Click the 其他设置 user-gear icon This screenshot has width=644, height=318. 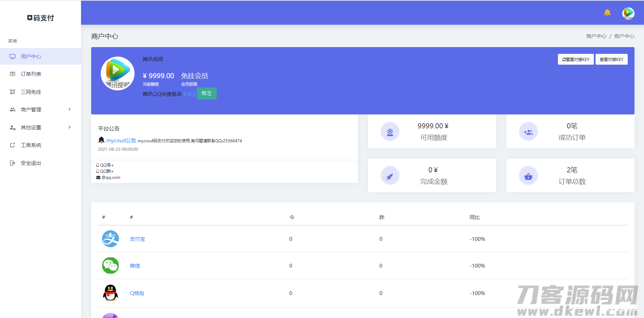point(13,127)
